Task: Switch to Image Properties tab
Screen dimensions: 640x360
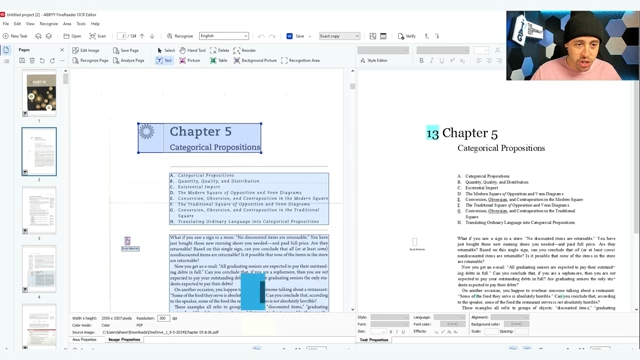Action: 124,340
